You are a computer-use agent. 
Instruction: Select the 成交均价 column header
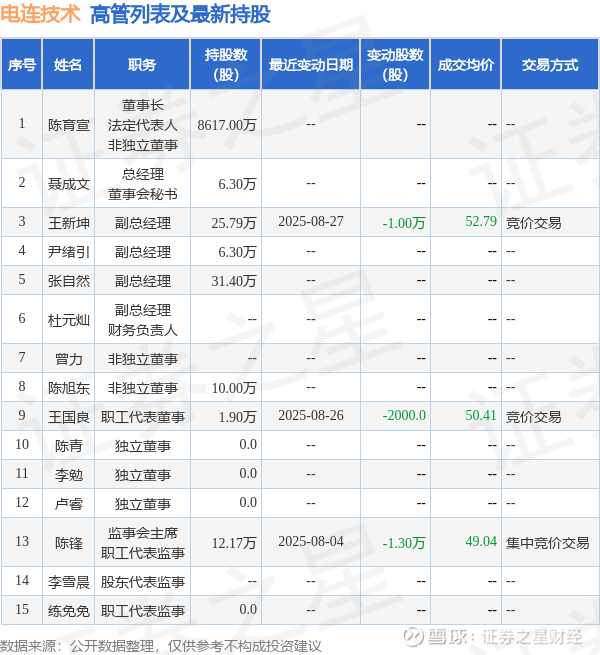tap(465, 64)
